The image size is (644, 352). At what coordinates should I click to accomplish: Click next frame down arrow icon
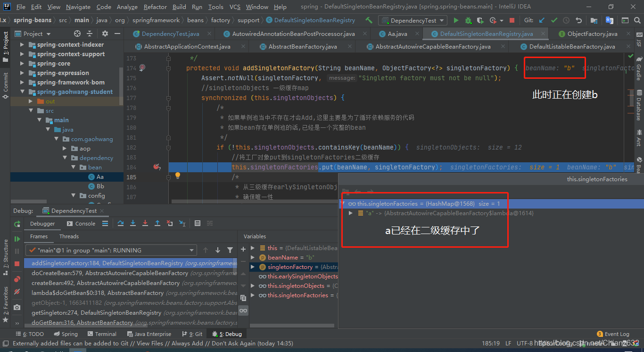(x=218, y=250)
